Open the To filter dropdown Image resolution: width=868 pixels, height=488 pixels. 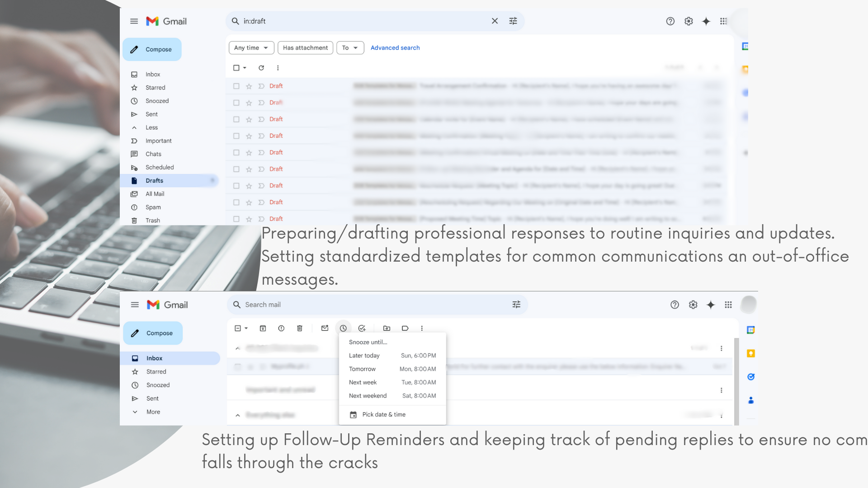click(350, 48)
